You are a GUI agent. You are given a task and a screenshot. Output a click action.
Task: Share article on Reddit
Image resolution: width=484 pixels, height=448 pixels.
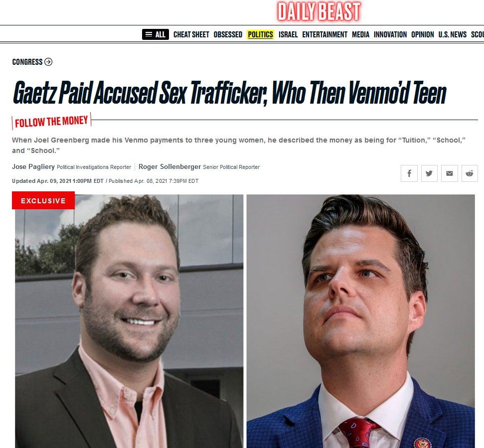[x=470, y=173]
